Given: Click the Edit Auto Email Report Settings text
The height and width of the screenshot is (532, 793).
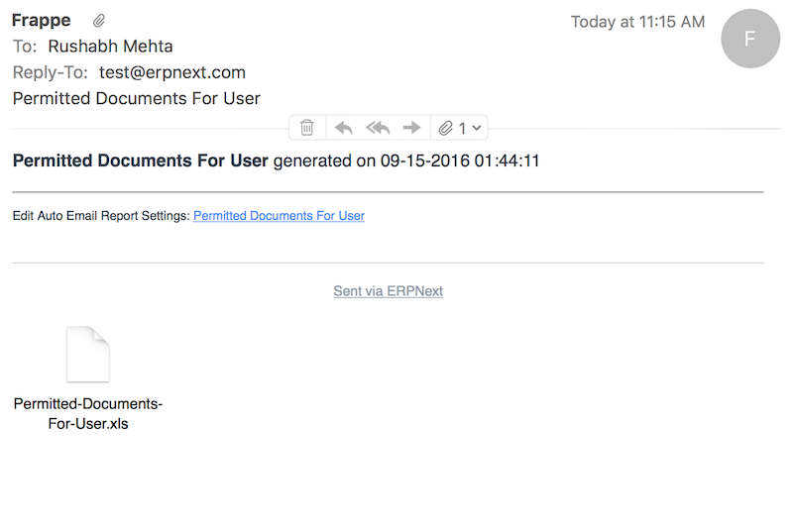Looking at the screenshot, I should click(101, 216).
